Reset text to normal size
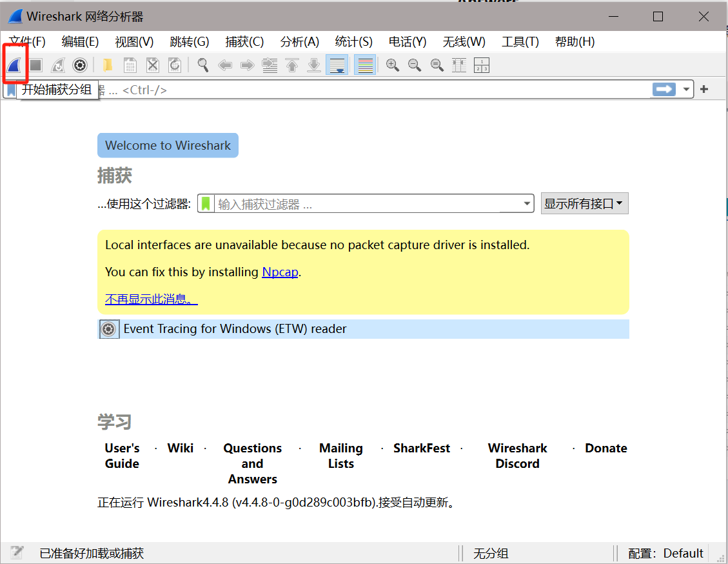The height and width of the screenshot is (564, 728). [x=437, y=65]
